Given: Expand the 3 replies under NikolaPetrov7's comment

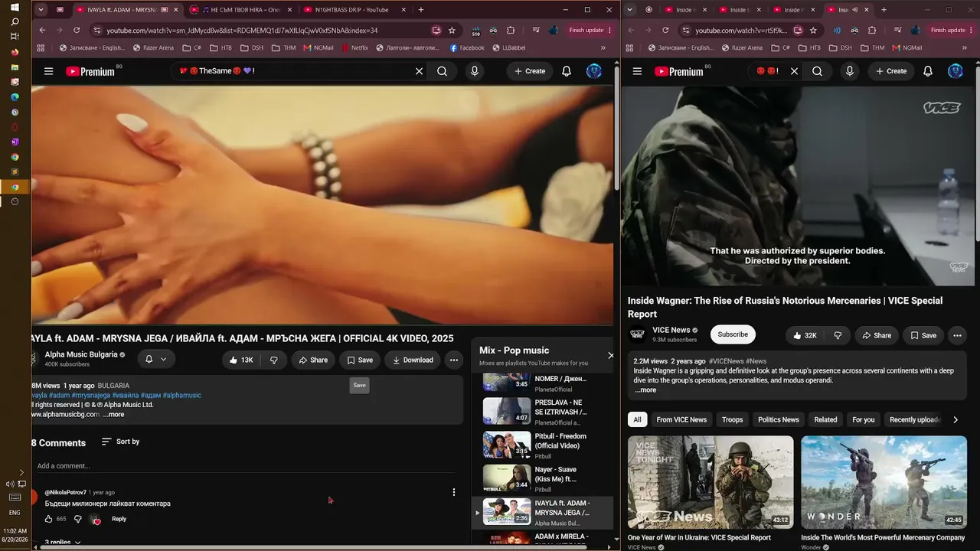Looking at the screenshot, I should tap(63, 543).
